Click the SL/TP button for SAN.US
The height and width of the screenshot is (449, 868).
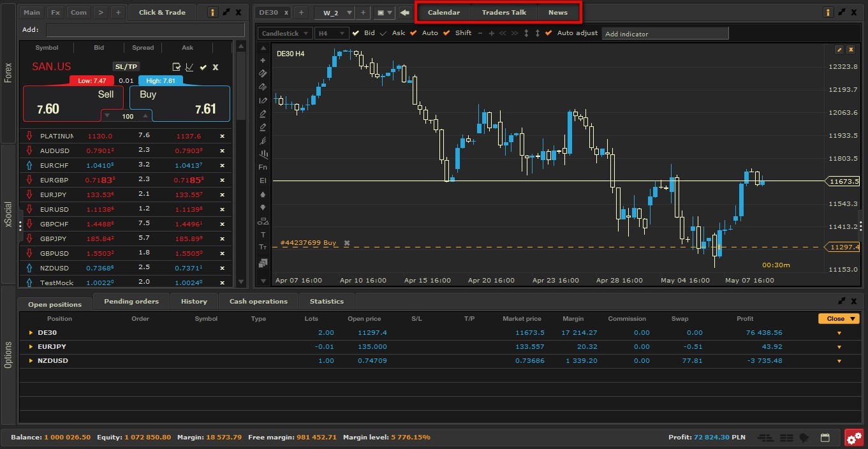pos(126,67)
